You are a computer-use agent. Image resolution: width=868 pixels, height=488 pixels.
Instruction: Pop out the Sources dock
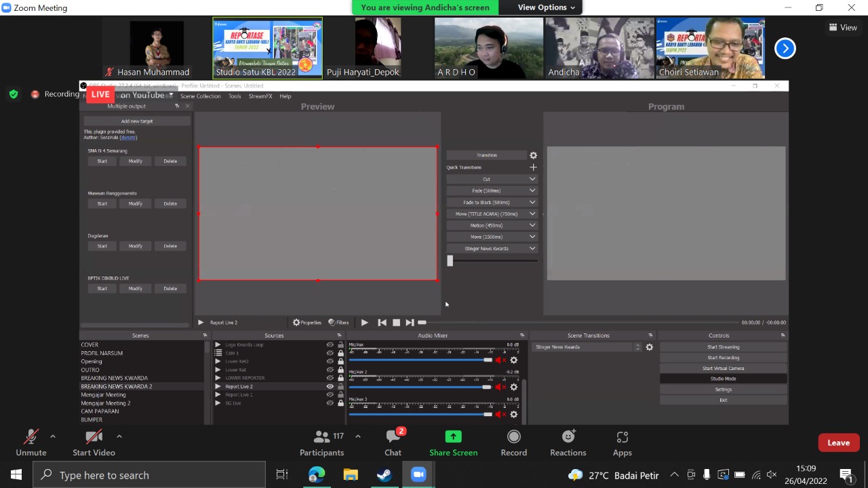pyautogui.click(x=339, y=335)
